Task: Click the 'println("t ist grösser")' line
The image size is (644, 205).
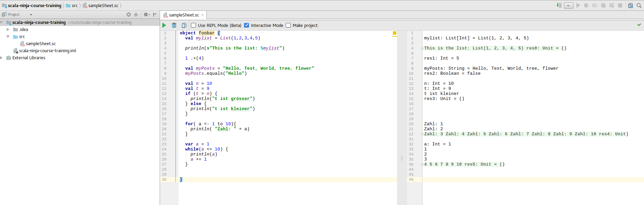Action: point(223,99)
